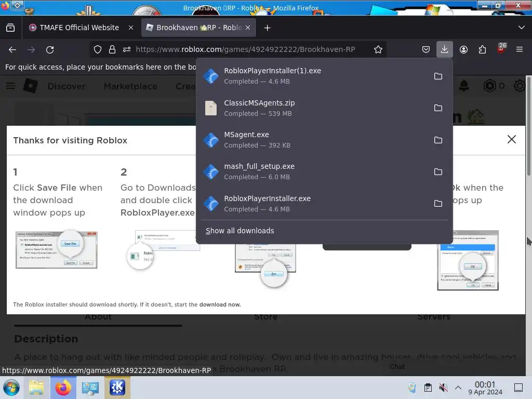532x399 pixels.
Task: Click the OK dialog instruction thumbnail
Action: 468,261
